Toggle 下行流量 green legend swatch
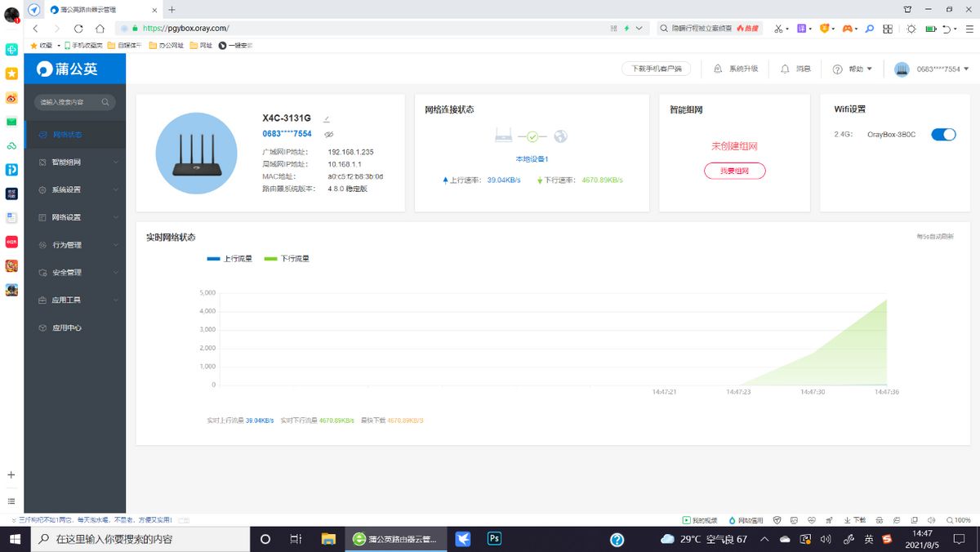Screen dimensions: 980x552 pyautogui.click(x=271, y=258)
